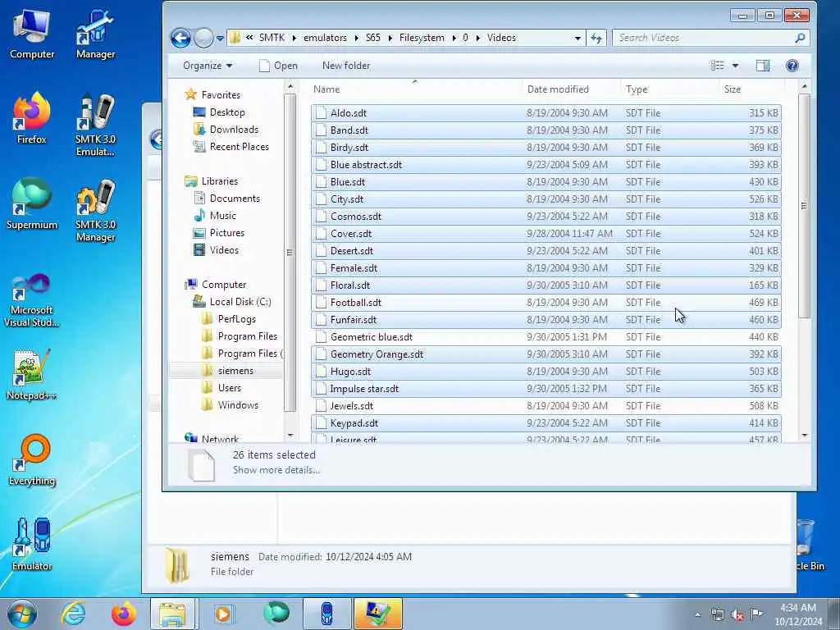This screenshot has width=840, height=630.
Task: Click Open in the toolbar
Action: [x=278, y=66]
